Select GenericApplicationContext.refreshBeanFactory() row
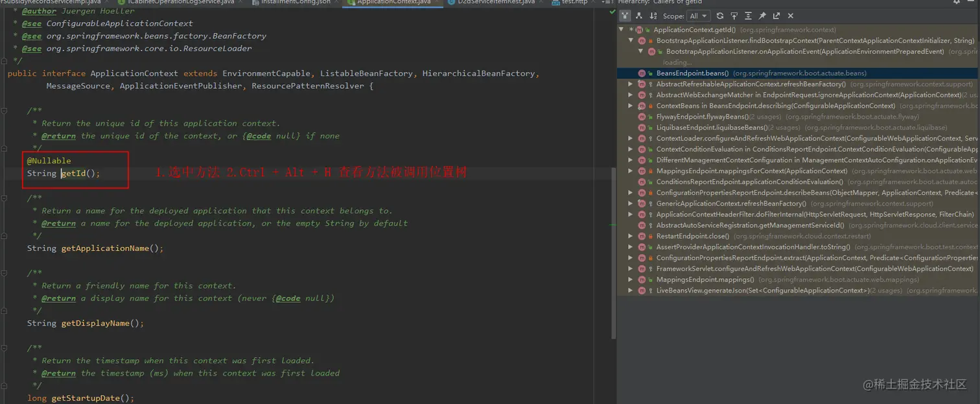The height and width of the screenshot is (404, 980). pyautogui.click(x=798, y=204)
